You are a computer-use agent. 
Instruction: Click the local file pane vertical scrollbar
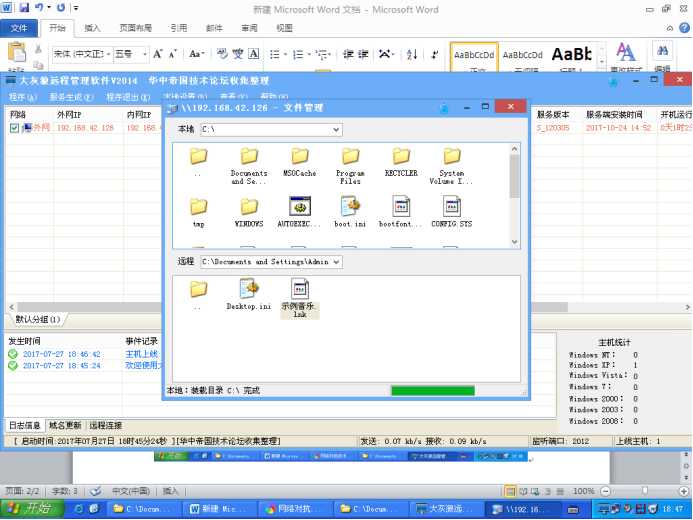pos(514,195)
